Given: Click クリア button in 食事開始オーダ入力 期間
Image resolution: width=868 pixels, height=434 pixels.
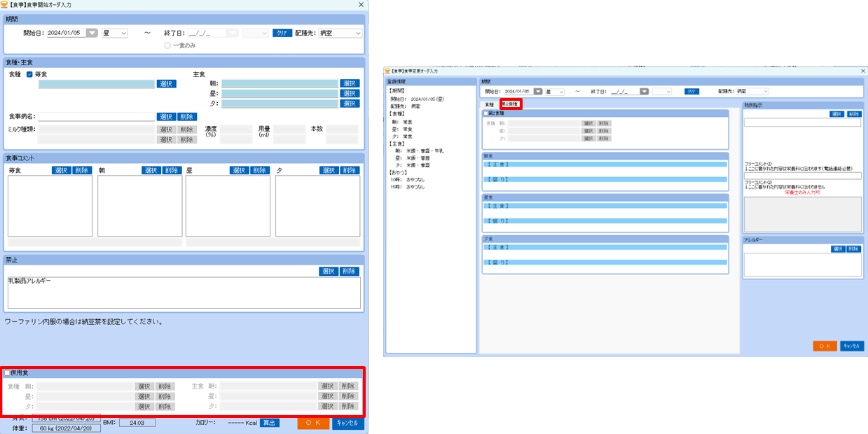Looking at the screenshot, I should coord(282,33).
